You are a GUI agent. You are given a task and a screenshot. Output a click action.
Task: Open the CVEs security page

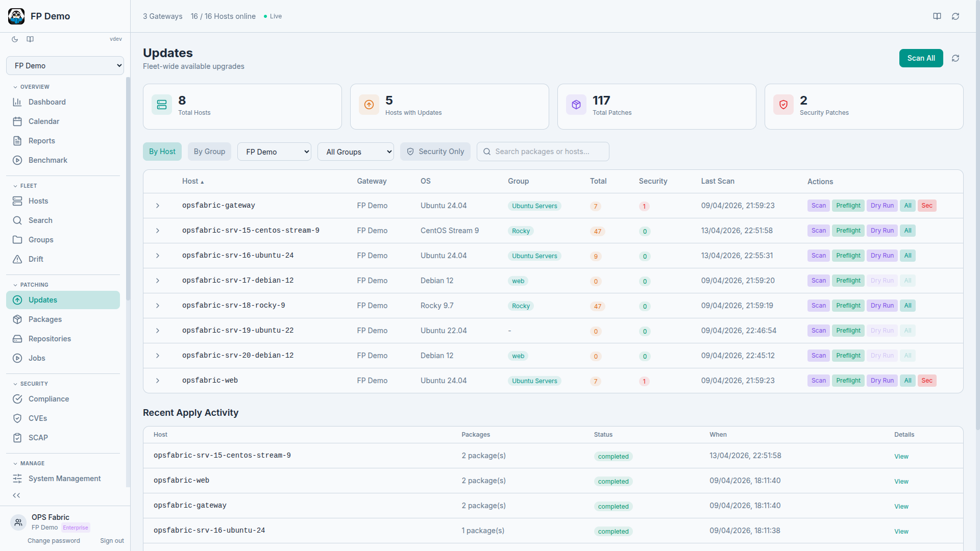click(38, 418)
